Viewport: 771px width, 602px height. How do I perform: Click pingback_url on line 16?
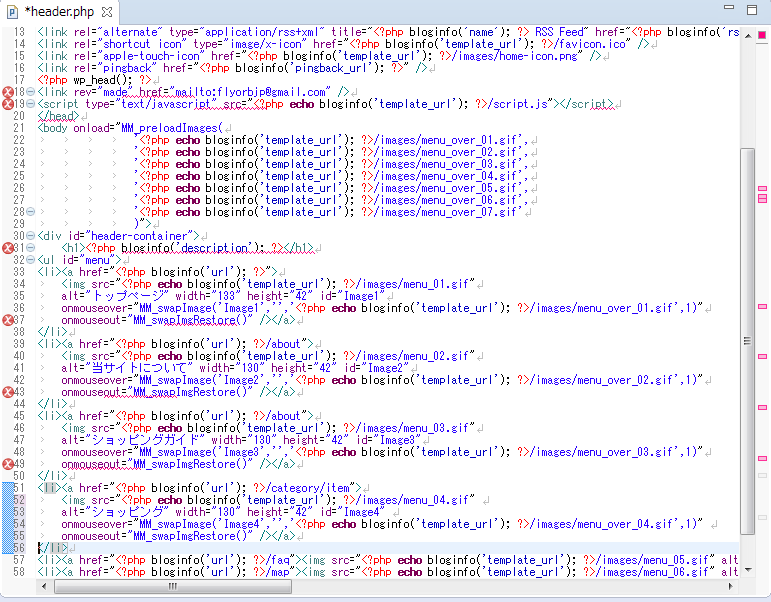coord(331,68)
